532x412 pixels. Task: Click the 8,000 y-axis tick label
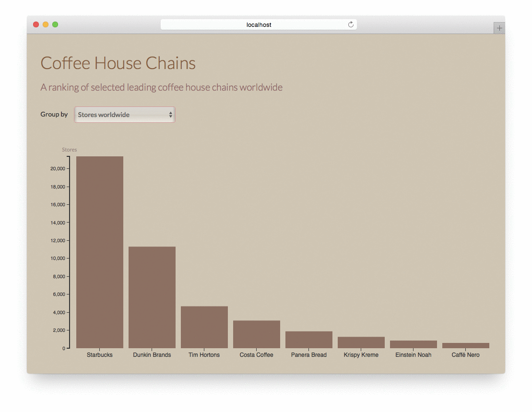coord(59,276)
